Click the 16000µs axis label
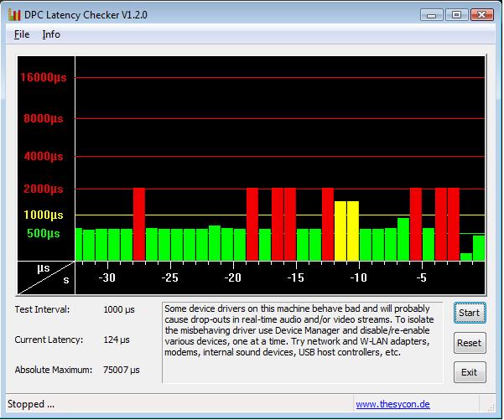The height and width of the screenshot is (420, 504). tap(44, 77)
